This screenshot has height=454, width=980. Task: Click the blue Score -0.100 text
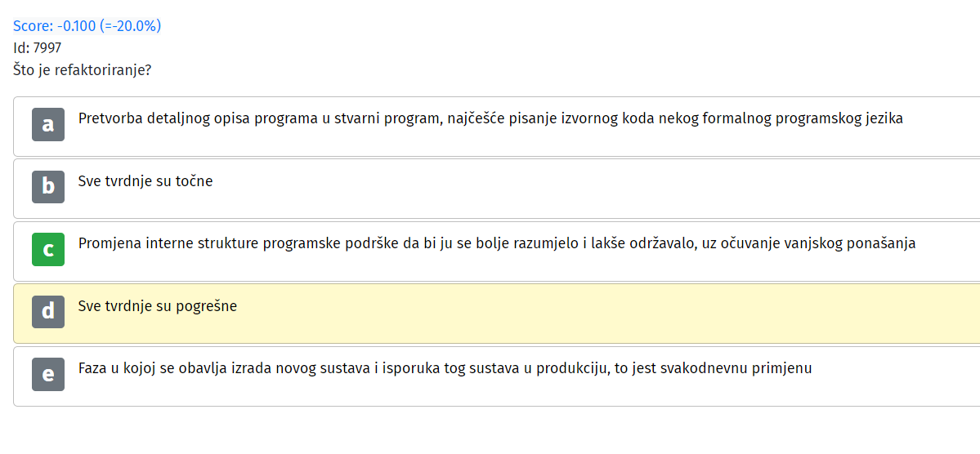coord(87,26)
